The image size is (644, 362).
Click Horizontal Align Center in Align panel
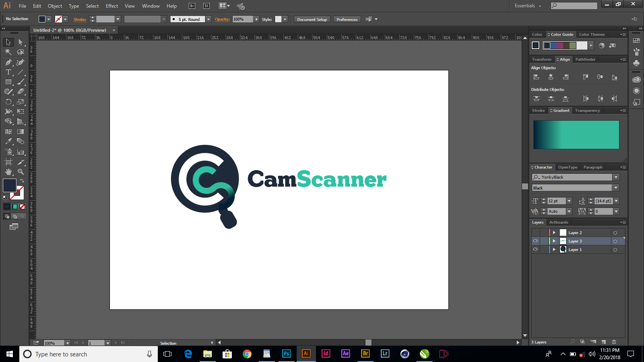[551, 77]
